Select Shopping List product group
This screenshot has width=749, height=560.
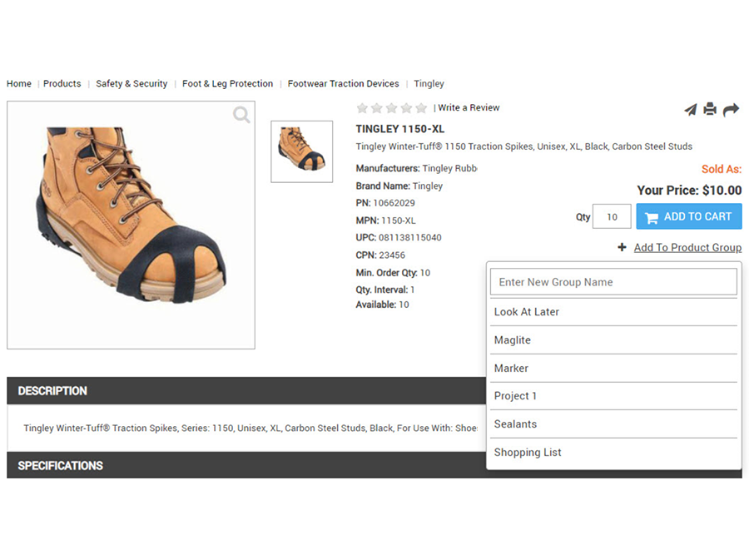click(x=613, y=453)
